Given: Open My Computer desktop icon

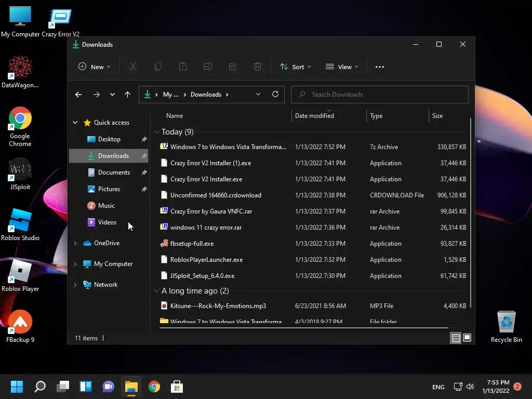Looking at the screenshot, I should click(20, 21).
